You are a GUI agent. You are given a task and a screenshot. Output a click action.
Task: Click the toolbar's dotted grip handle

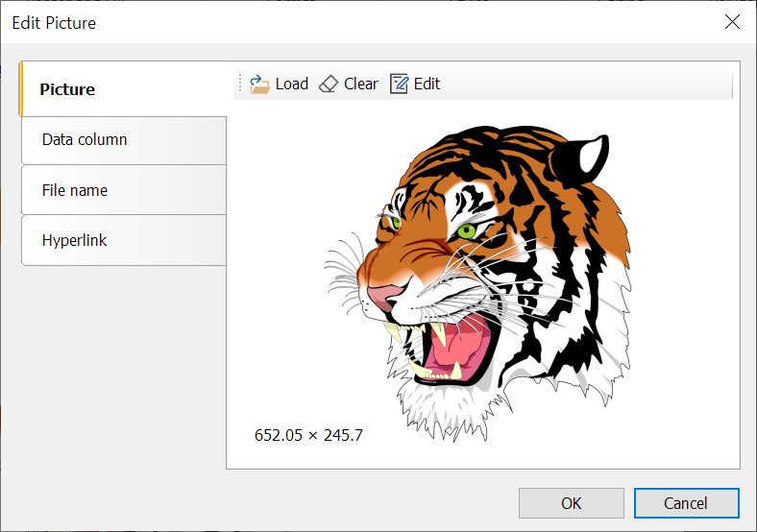240,85
